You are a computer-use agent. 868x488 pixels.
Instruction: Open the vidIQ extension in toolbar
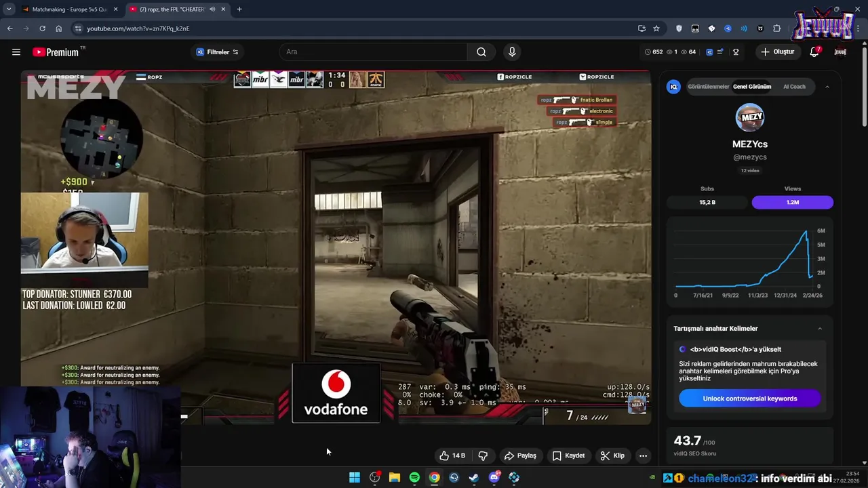(x=728, y=28)
